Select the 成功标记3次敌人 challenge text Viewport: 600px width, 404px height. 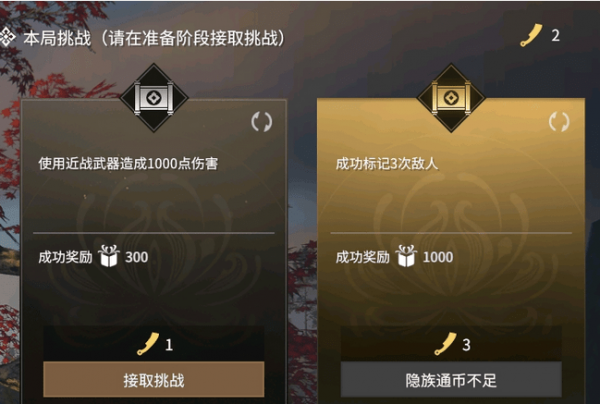click(x=387, y=164)
